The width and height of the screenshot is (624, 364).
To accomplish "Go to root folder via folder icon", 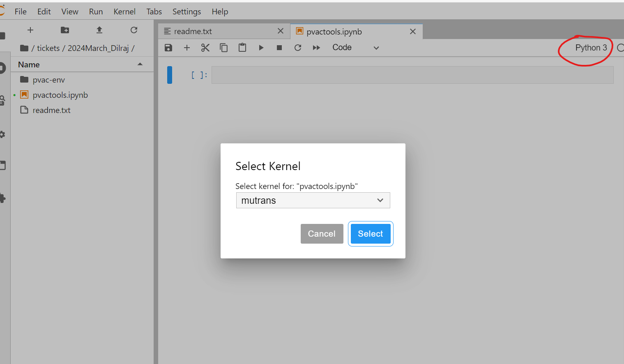I will click(x=24, y=48).
